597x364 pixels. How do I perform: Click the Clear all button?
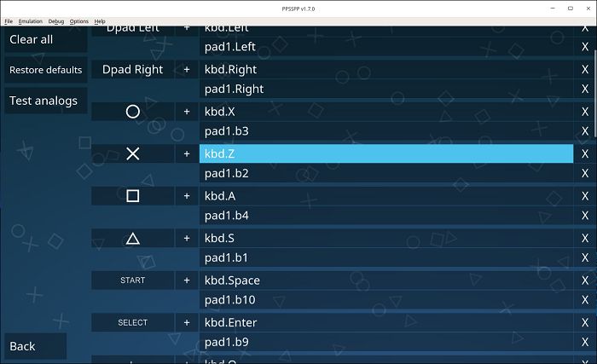point(46,39)
